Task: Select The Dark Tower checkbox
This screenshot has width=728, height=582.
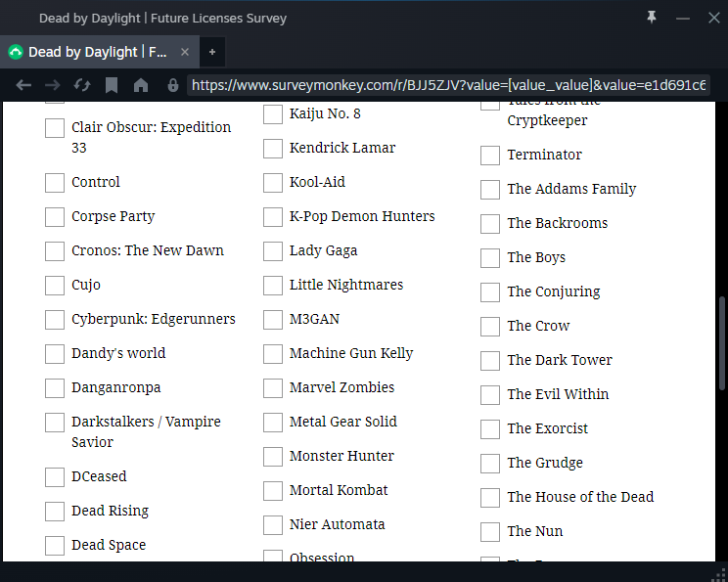Action: click(490, 361)
